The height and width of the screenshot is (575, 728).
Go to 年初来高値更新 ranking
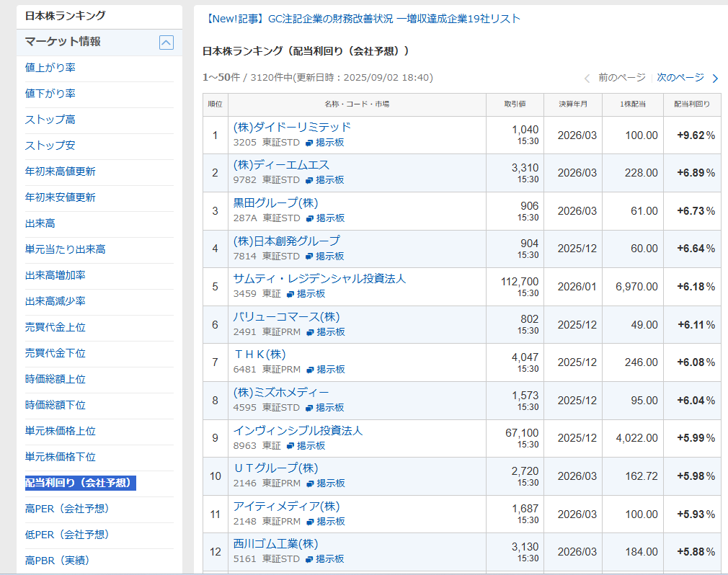pyautogui.click(x=61, y=171)
